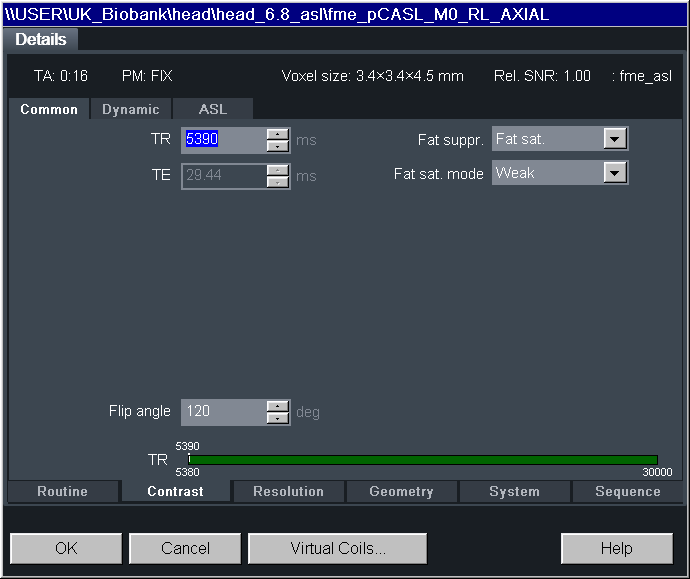This screenshot has width=690, height=579.
Task: Switch to the Resolution tab
Action: pos(288,492)
